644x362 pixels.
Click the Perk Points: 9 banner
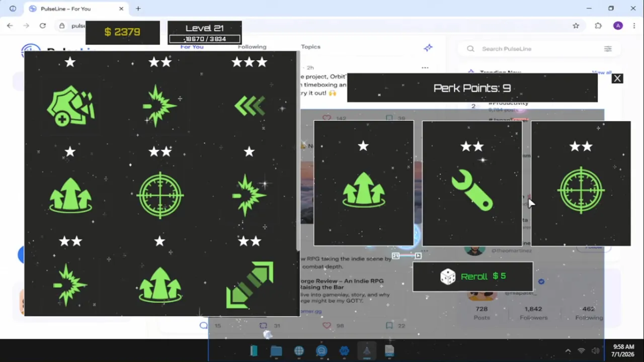click(472, 88)
